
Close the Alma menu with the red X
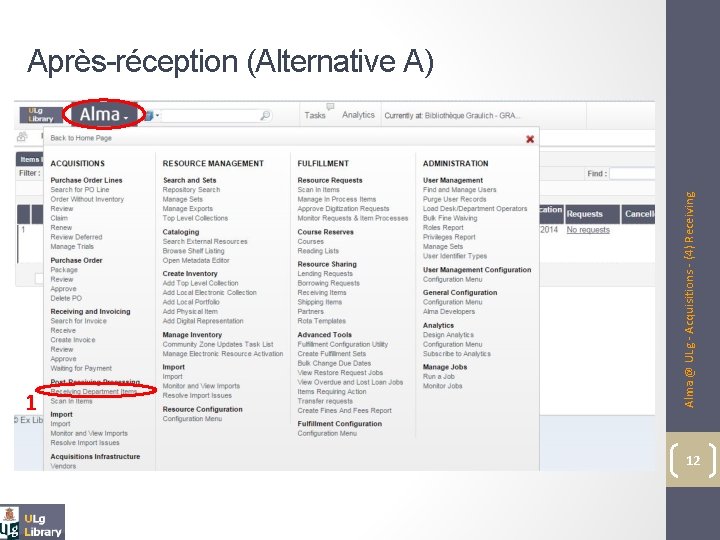coord(530,139)
